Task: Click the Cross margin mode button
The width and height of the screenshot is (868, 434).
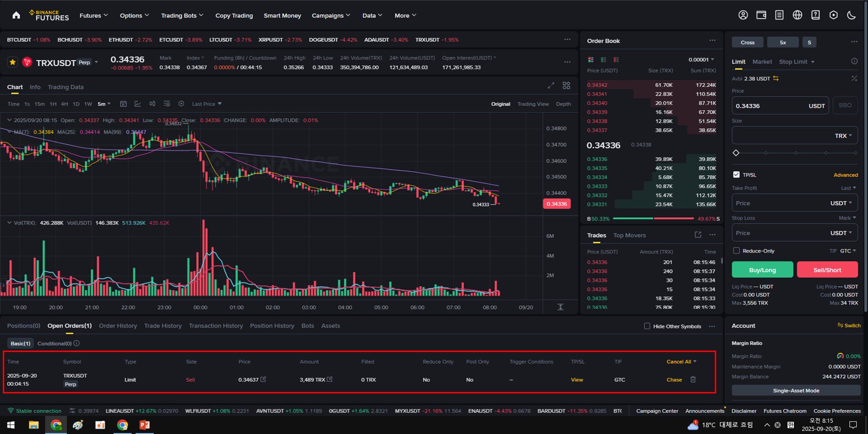Action: pyautogui.click(x=747, y=42)
